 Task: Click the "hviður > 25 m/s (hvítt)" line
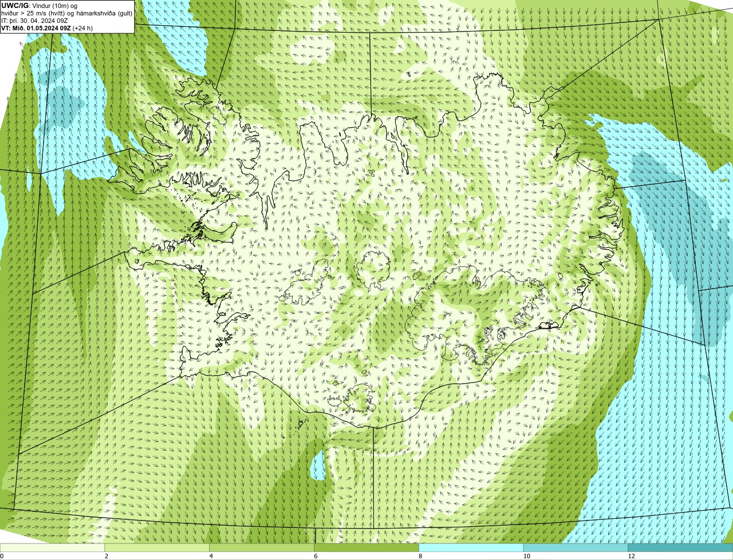[67, 13]
